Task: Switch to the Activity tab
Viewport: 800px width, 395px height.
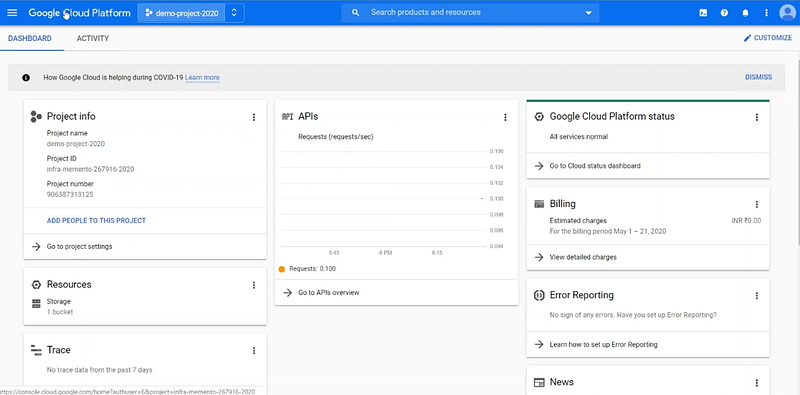Action: [93, 38]
